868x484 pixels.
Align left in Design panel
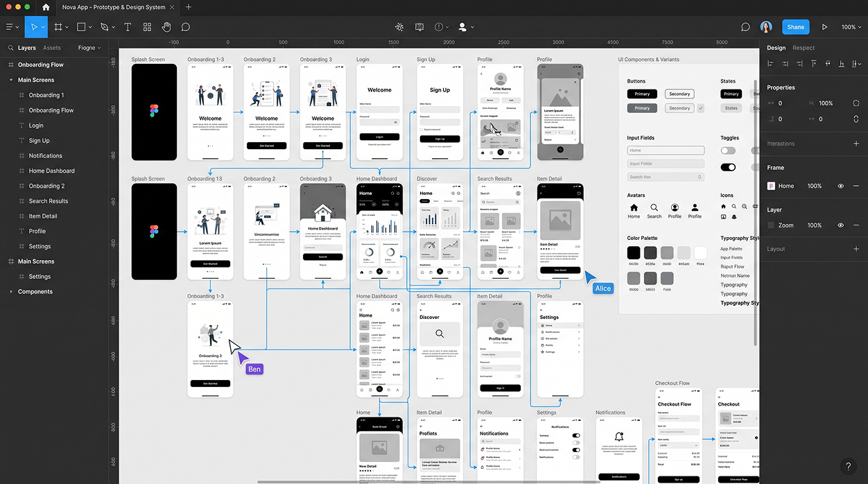pos(771,64)
